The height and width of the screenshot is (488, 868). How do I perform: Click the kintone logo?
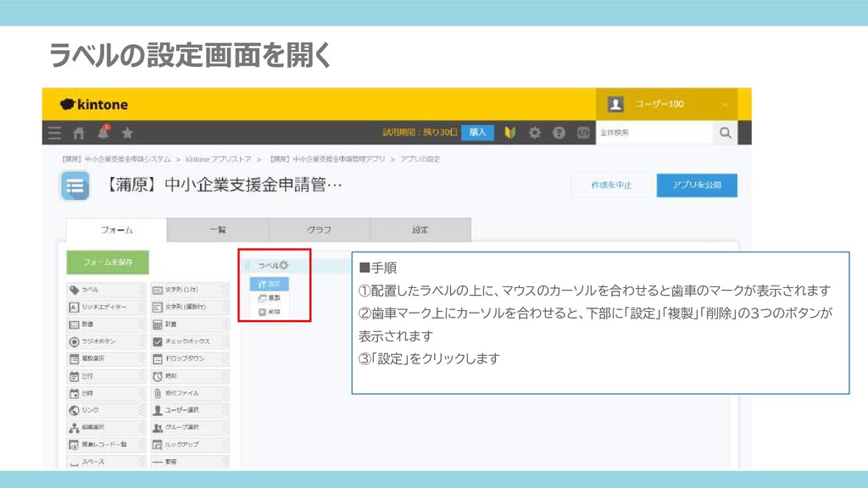point(94,104)
